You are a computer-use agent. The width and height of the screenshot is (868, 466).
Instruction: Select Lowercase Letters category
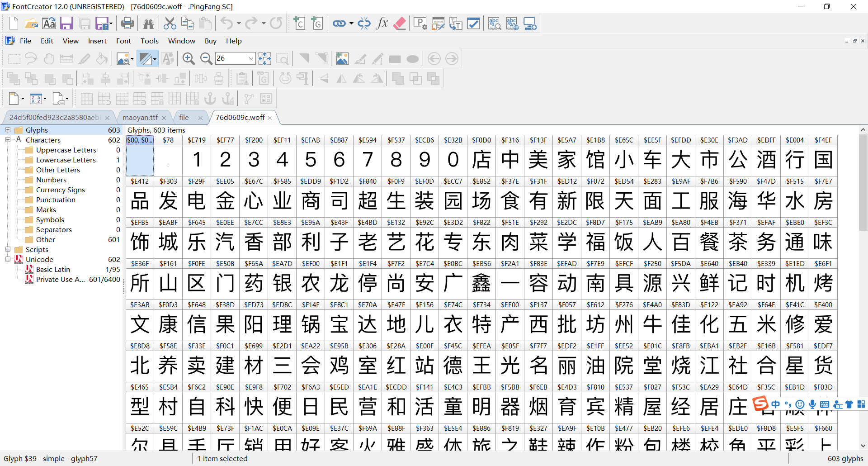pos(66,160)
